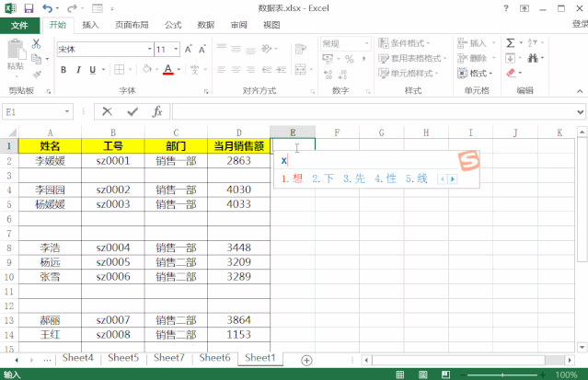This screenshot has height=380, width=588.
Task: Open the Name Box E1 dropdown arrow
Action: pos(67,111)
